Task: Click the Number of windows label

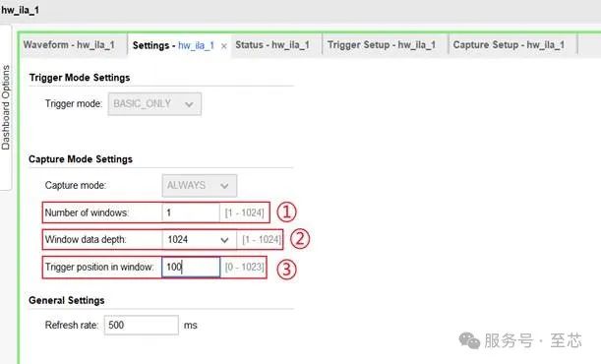Action: [87, 212]
